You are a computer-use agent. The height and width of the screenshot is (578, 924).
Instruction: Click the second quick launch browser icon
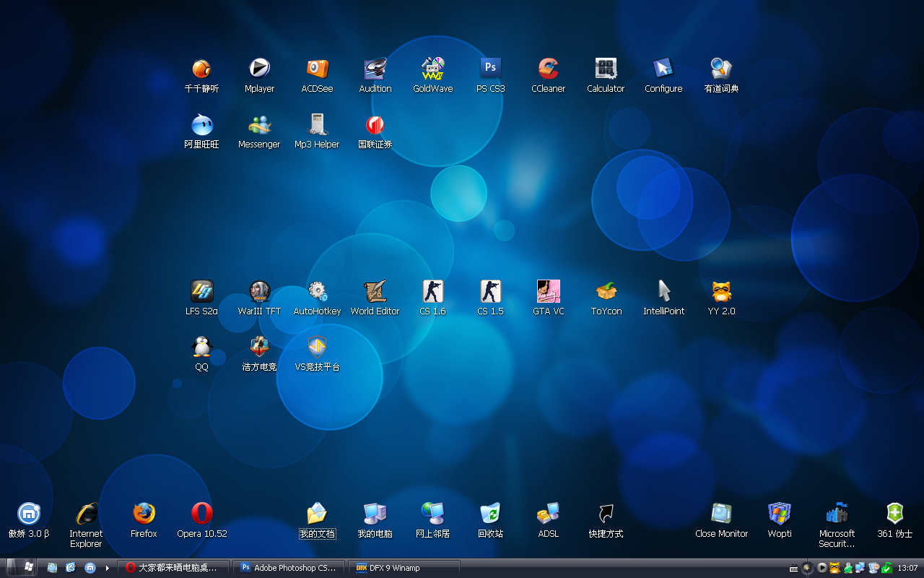[71, 568]
